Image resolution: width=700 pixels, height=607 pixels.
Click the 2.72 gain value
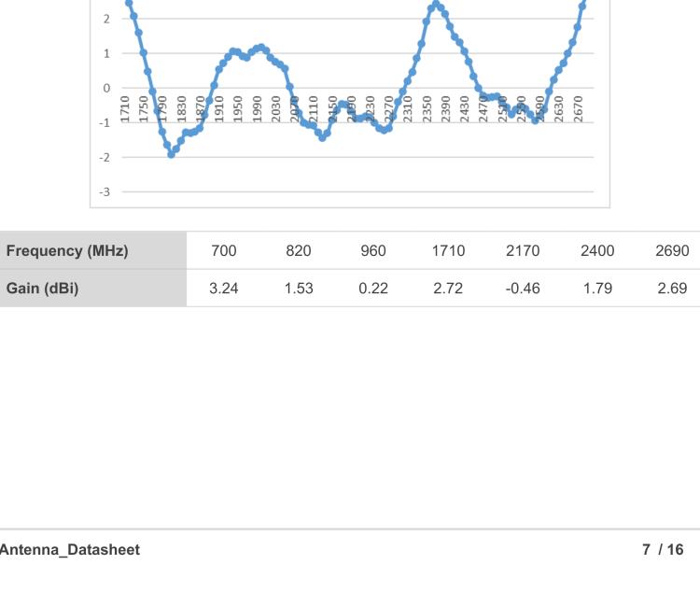coord(448,288)
